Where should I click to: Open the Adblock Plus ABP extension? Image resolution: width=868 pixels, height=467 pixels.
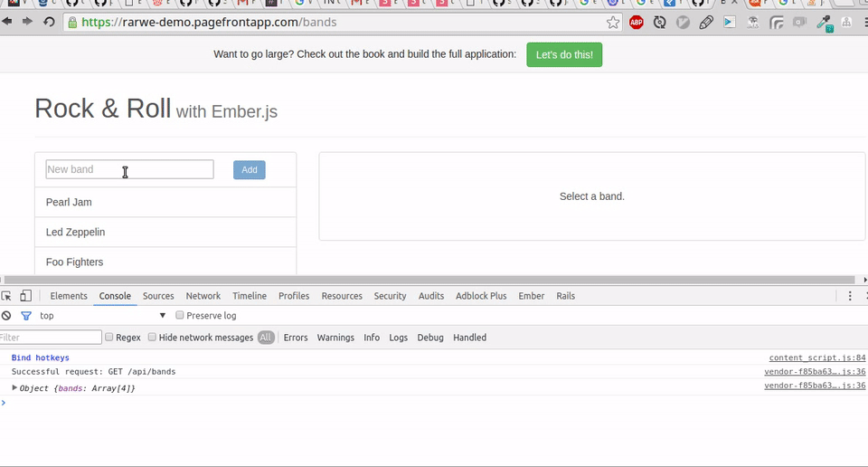(637, 23)
